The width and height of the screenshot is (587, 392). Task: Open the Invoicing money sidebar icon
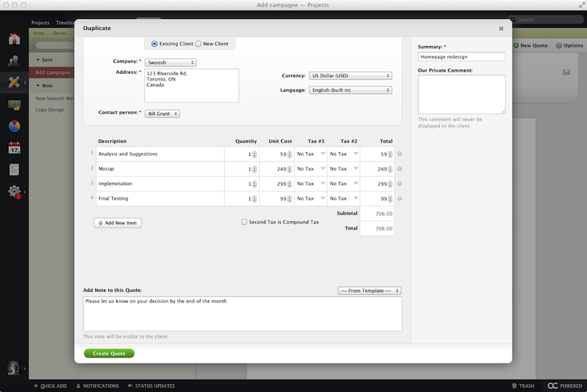[x=14, y=105]
